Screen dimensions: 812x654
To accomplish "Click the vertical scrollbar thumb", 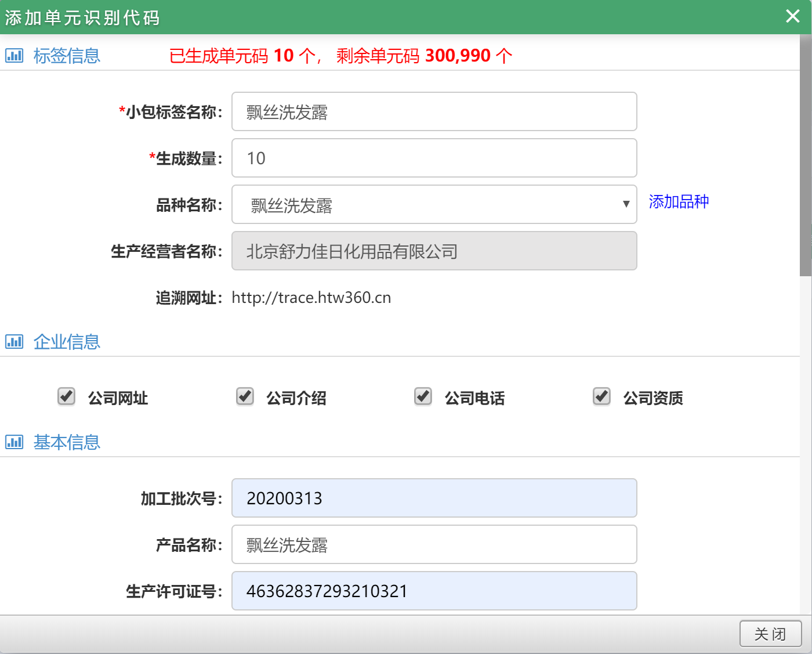I will tap(806, 156).
